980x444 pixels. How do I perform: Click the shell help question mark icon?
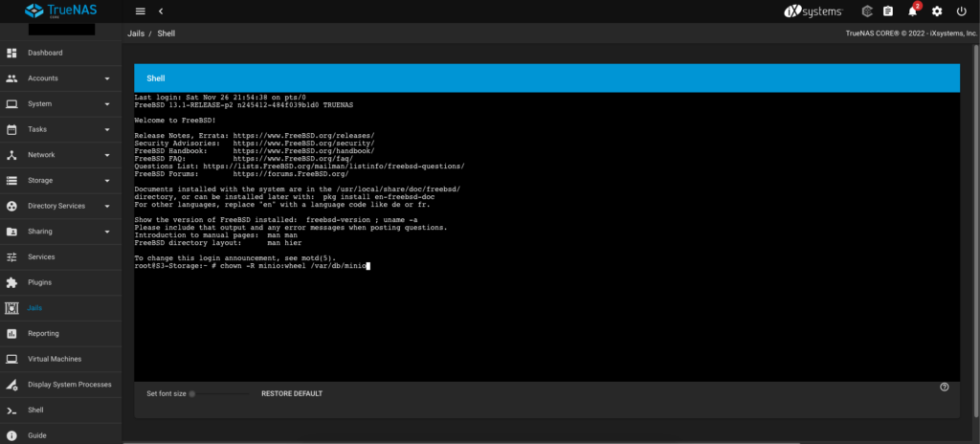pyautogui.click(x=945, y=387)
